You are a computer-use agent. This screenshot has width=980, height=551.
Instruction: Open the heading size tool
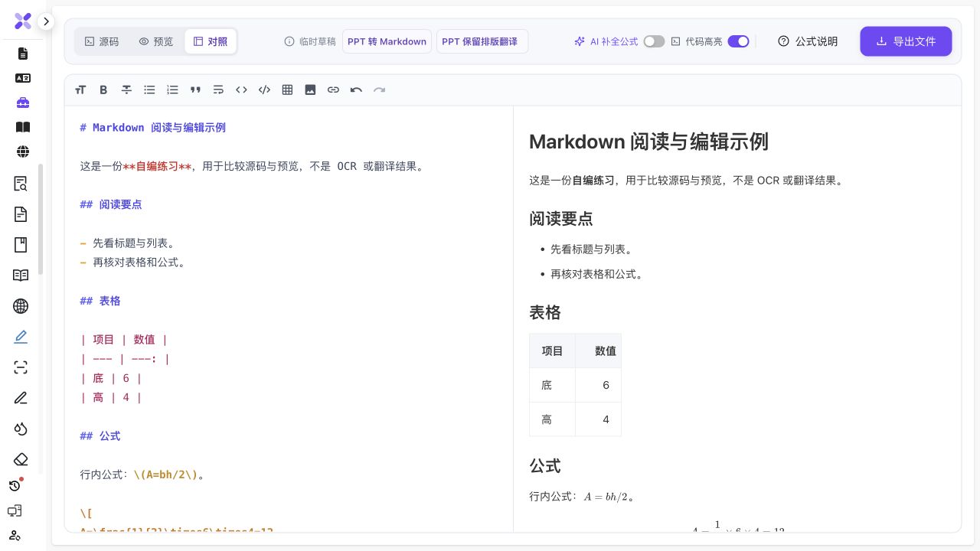coord(80,90)
